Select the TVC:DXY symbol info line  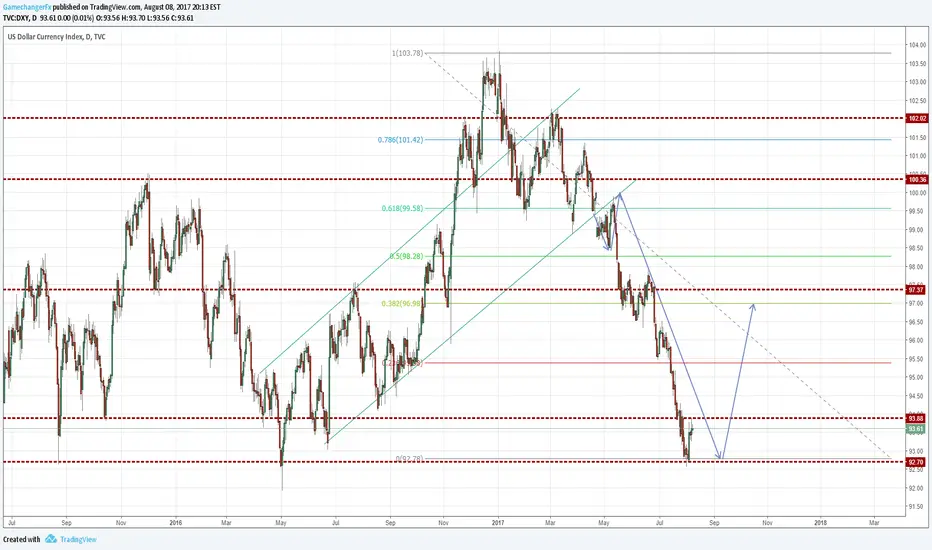(x=98, y=18)
